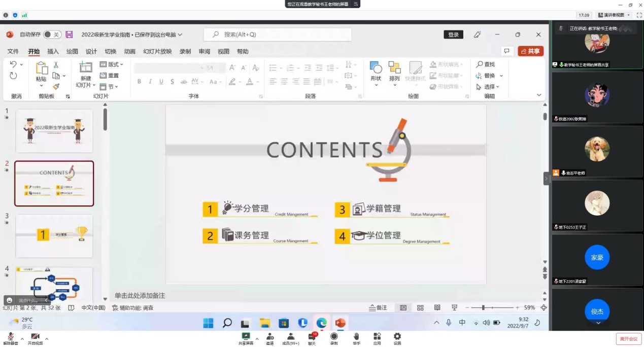The image size is (644, 347).
Task: Click the 查找 find icon
Action: 485,64
